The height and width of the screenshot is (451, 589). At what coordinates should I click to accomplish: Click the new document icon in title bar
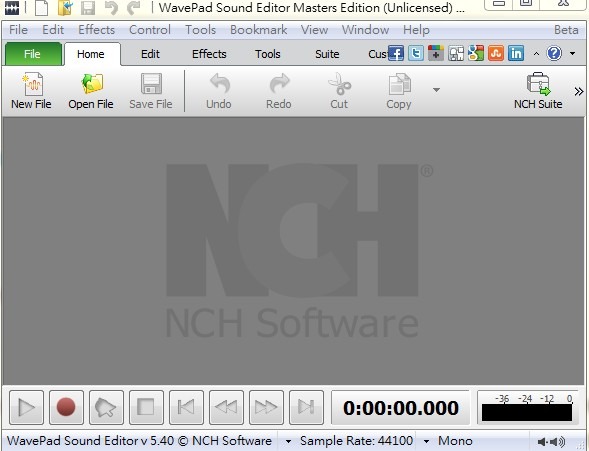pos(41,8)
